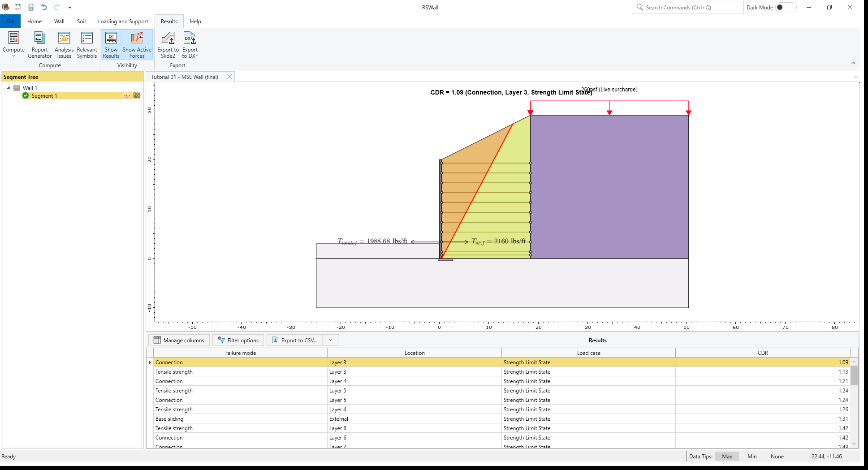Click Manage columns button
The height and width of the screenshot is (470, 868).
(x=179, y=340)
